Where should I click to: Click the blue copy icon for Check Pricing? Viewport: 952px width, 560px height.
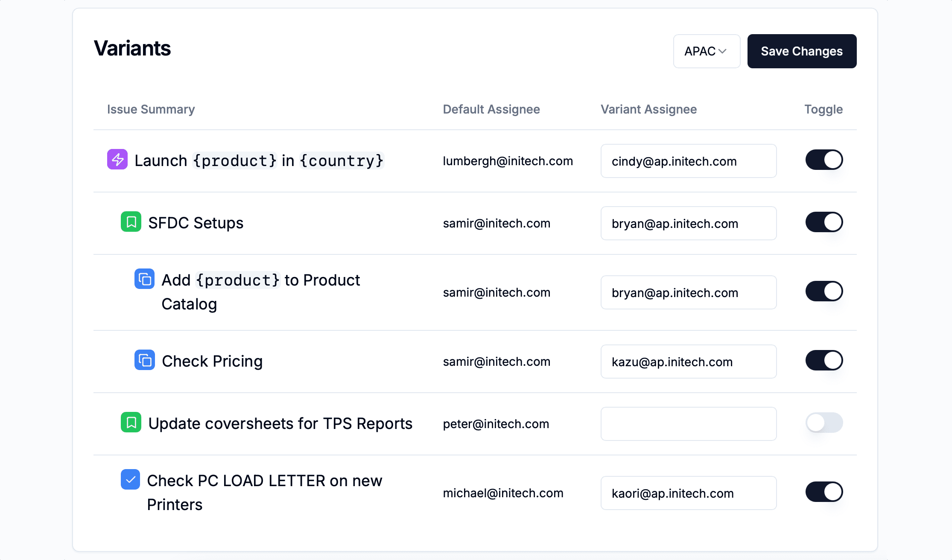(145, 361)
